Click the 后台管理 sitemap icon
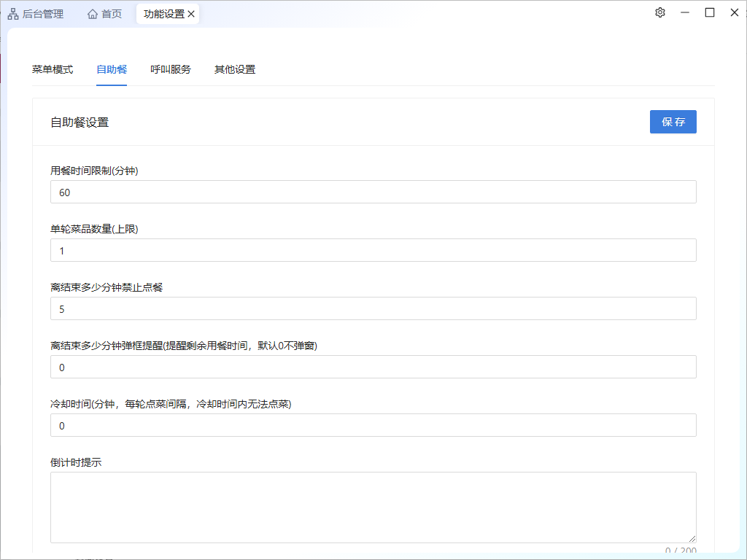Viewport: 747px width, 560px height. point(13,14)
